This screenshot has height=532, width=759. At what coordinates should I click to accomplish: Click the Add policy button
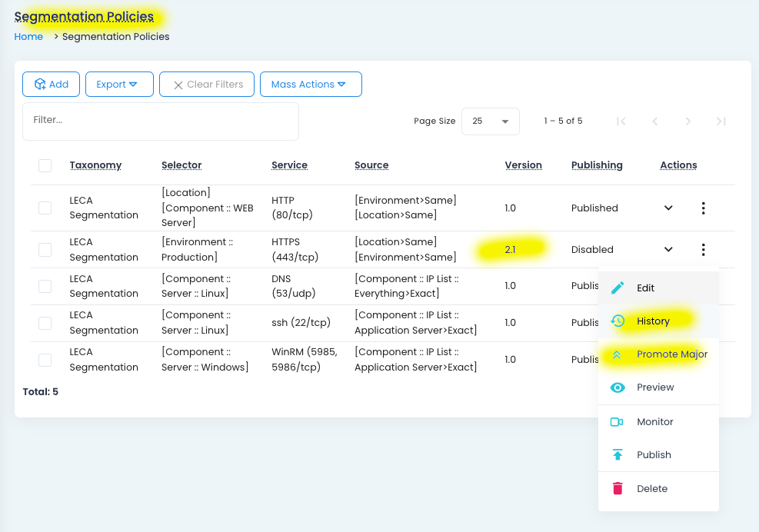[x=51, y=85]
